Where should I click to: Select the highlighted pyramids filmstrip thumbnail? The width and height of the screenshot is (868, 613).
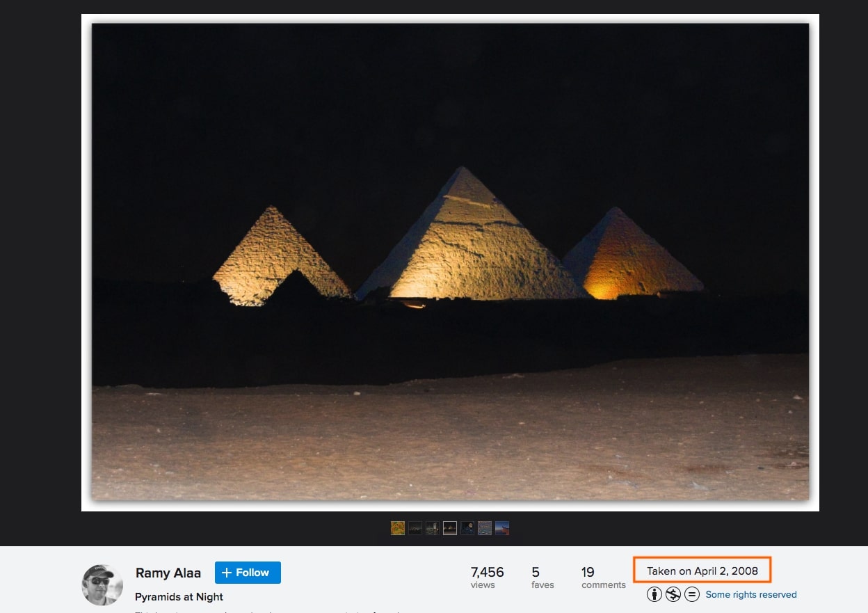[x=450, y=528]
